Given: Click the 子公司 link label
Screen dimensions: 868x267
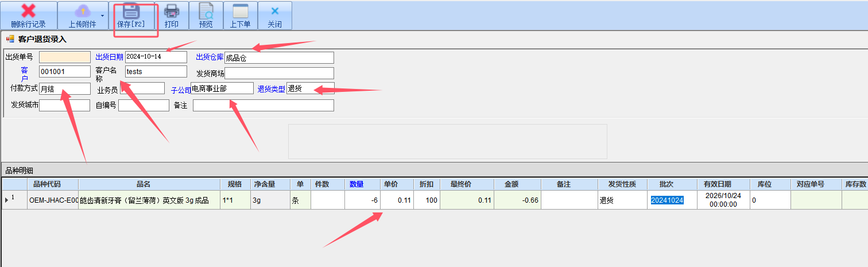Looking at the screenshot, I should pos(180,90).
